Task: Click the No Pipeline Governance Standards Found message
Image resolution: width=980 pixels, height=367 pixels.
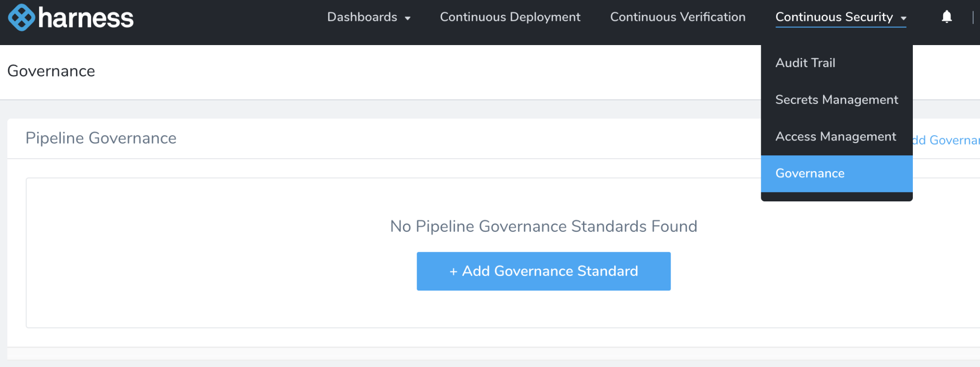Action: pos(543,226)
